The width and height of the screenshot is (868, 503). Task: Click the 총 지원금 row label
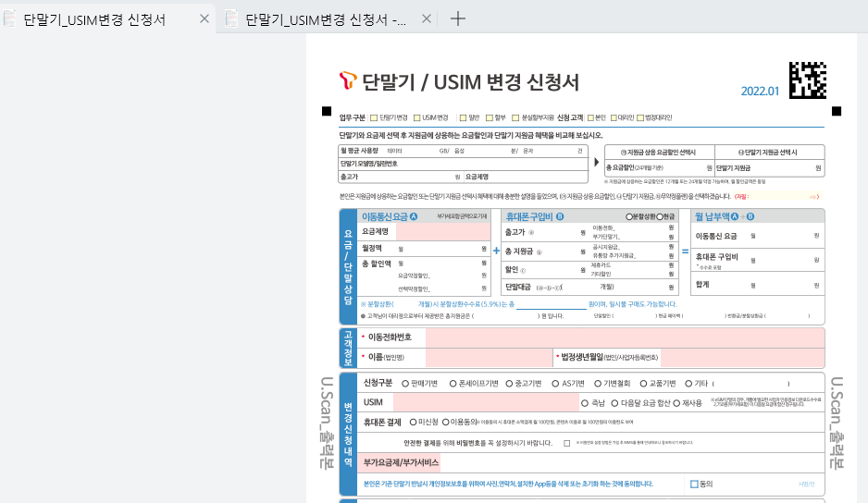519,251
